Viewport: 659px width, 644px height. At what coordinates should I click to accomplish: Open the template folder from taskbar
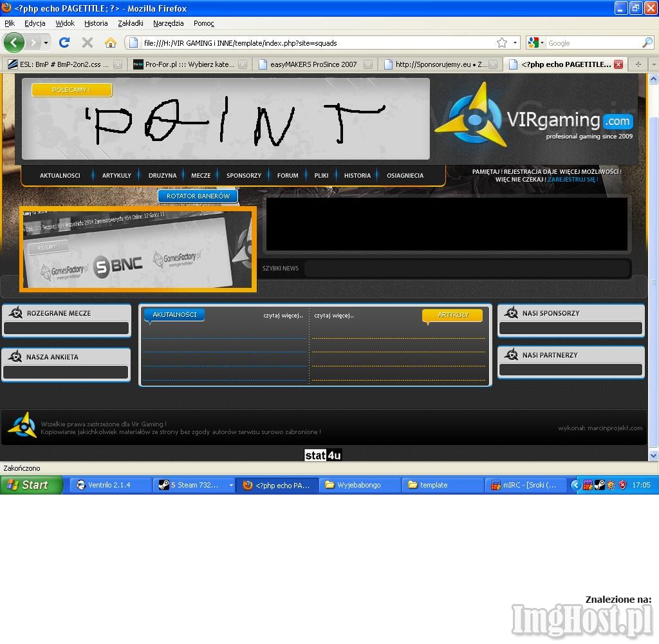[443, 485]
